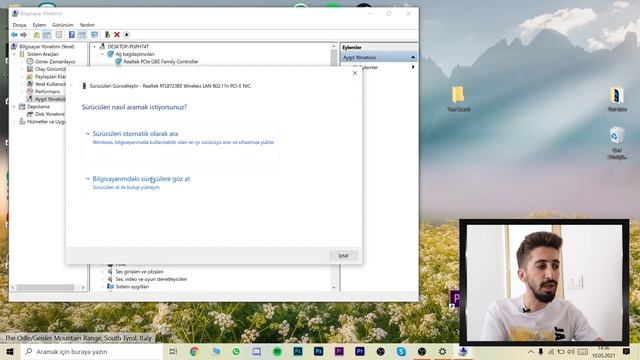Click the toolbar Forward arrow
The image size is (640, 360).
(x=24, y=35)
